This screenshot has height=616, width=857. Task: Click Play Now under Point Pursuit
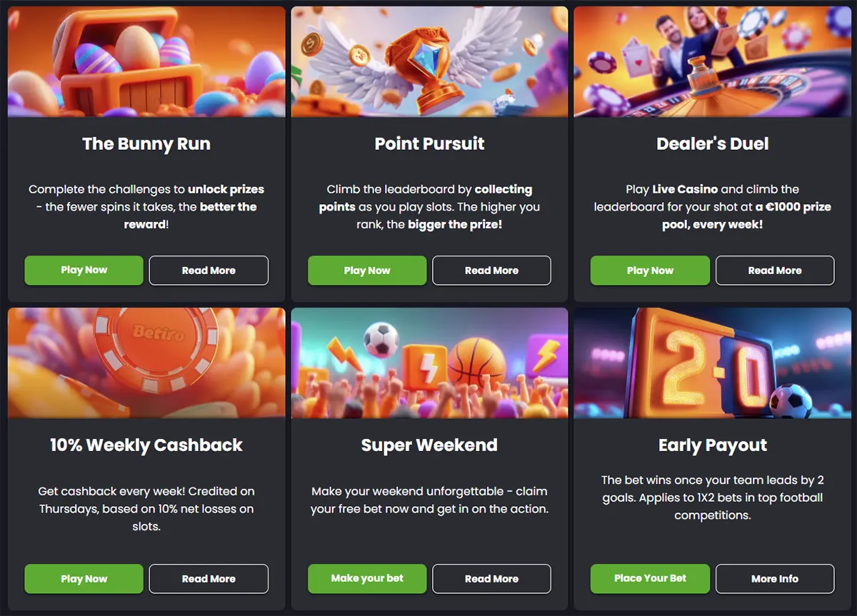(x=366, y=271)
